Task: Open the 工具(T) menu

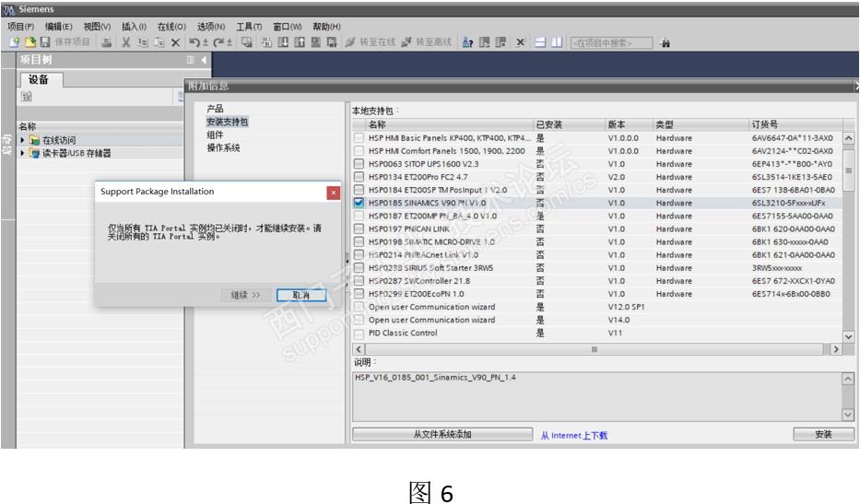Action: (x=249, y=27)
